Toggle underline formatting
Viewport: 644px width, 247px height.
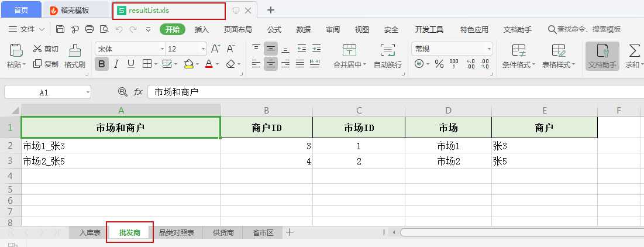(x=130, y=64)
